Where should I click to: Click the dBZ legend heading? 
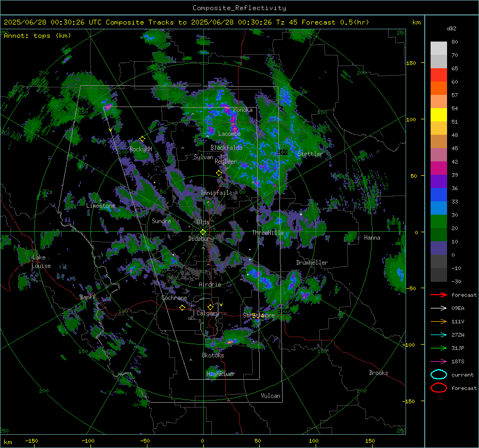451,29
